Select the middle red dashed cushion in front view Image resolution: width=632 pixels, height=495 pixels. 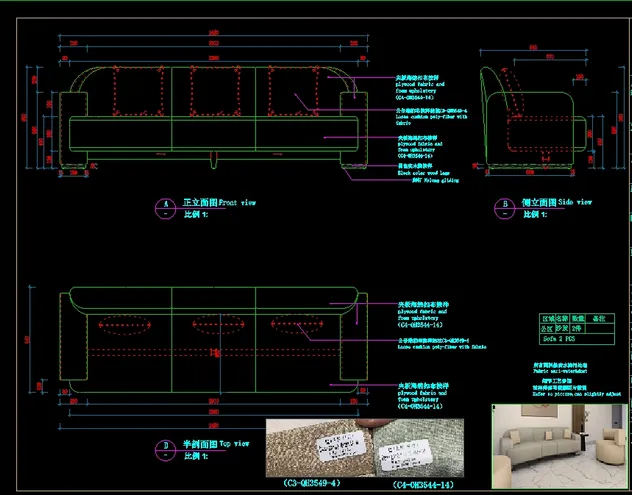click(x=216, y=92)
